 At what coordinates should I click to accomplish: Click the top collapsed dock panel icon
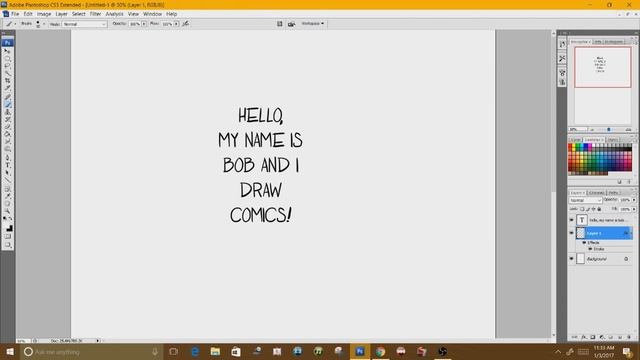tap(562, 44)
